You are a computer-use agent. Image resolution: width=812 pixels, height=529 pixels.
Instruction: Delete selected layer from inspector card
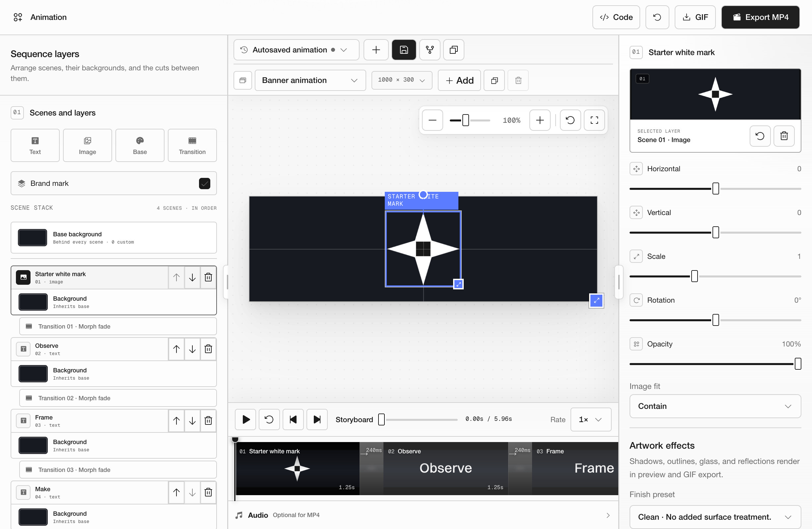tap(784, 136)
